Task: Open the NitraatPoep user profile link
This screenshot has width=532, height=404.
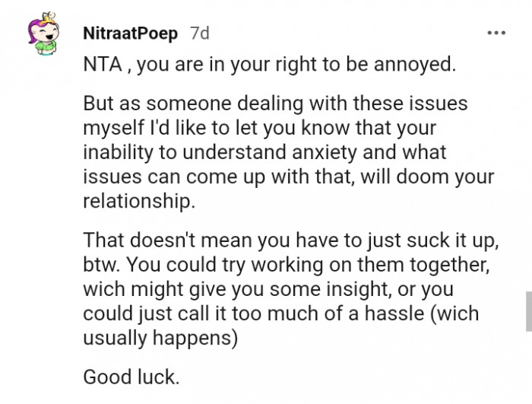Action: [x=129, y=33]
